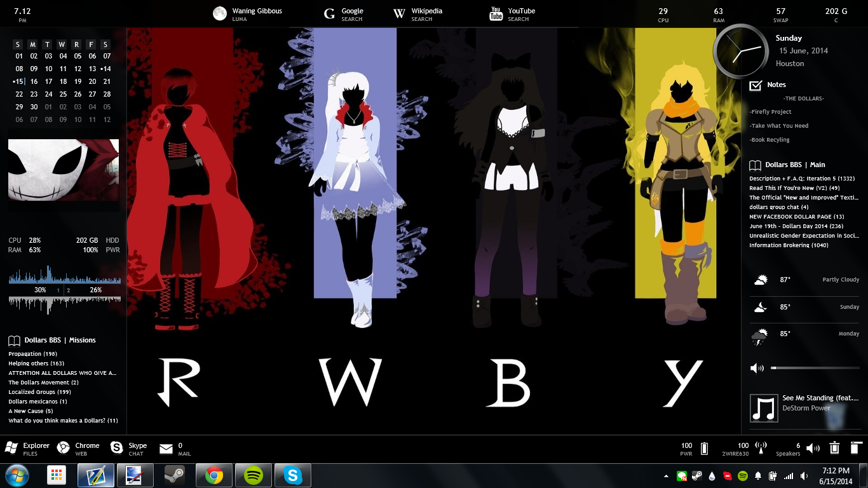Click the Steam tray icon

(697, 476)
